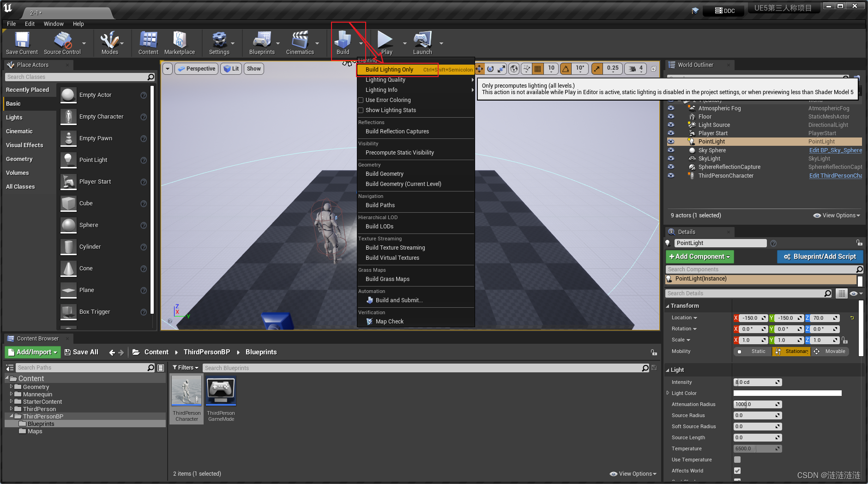Open viewport options dropdown arrow
This screenshot has width=868, height=484.
[168, 69]
